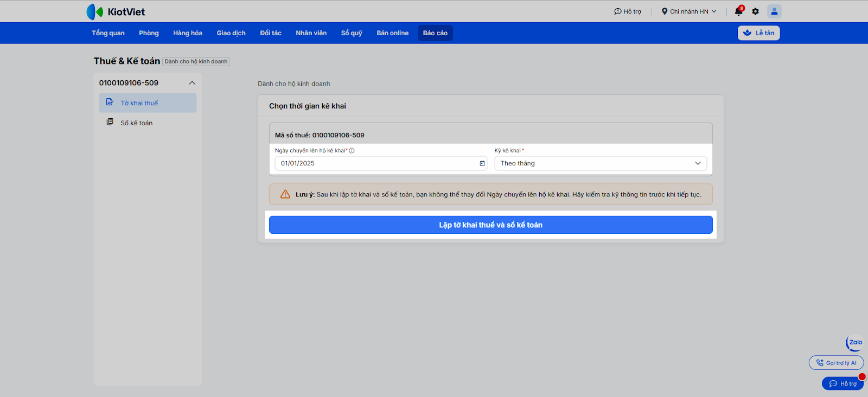Open the Nhân viên menu
Viewport: 868px width, 397px height.
point(311,33)
